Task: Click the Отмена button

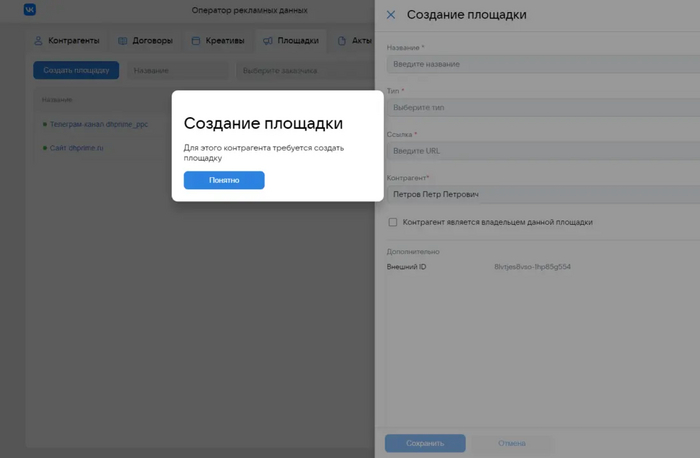Action: click(x=512, y=443)
